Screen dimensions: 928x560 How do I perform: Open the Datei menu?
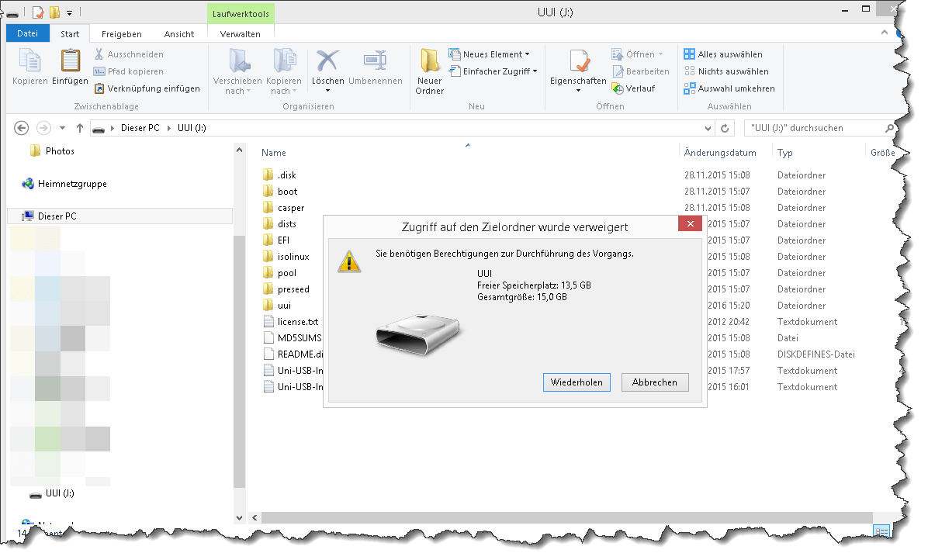coord(27,33)
